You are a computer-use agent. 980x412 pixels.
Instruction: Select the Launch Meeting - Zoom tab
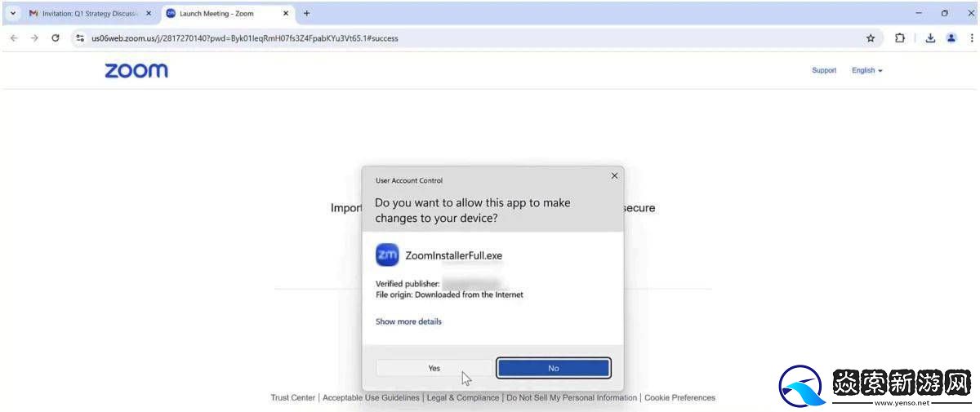coord(220,13)
